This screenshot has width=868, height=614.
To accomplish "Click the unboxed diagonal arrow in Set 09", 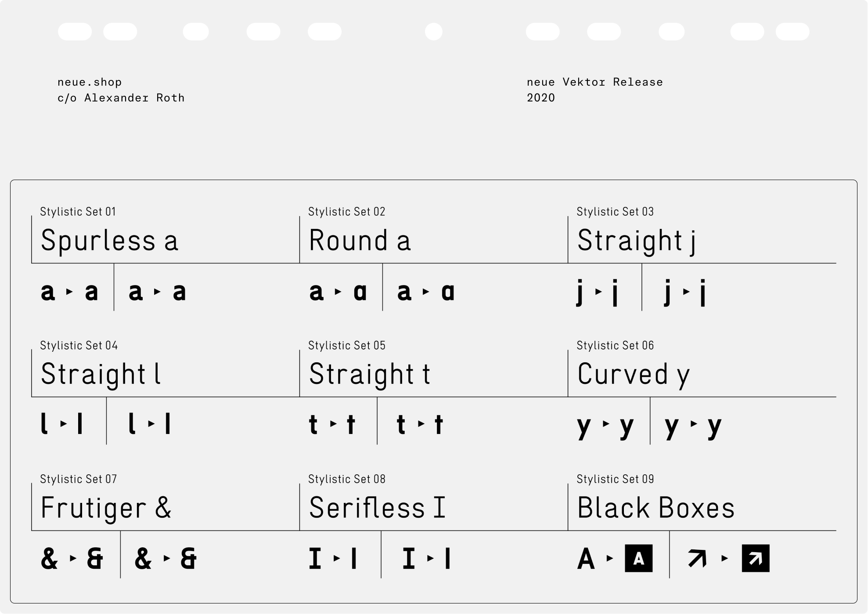I will (697, 558).
